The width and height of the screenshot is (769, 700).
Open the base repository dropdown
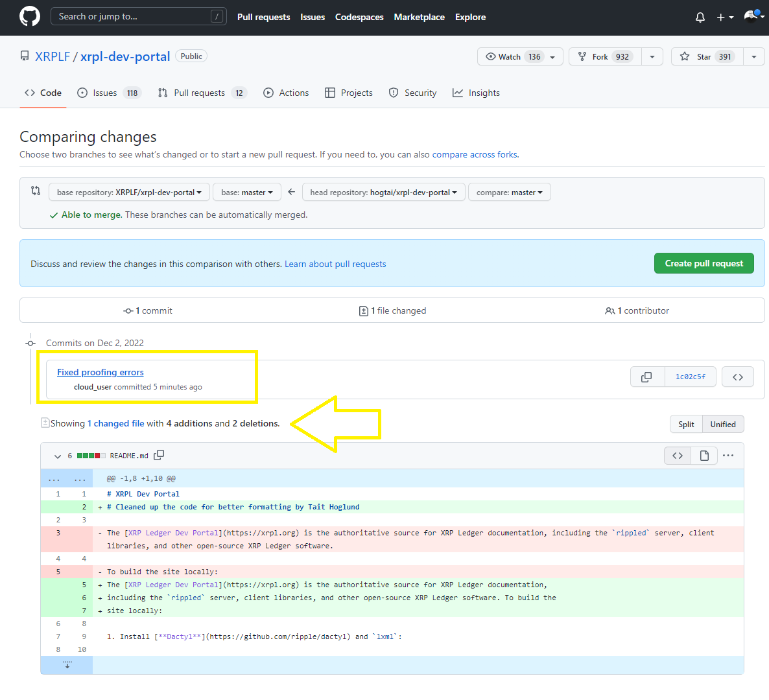coord(129,192)
